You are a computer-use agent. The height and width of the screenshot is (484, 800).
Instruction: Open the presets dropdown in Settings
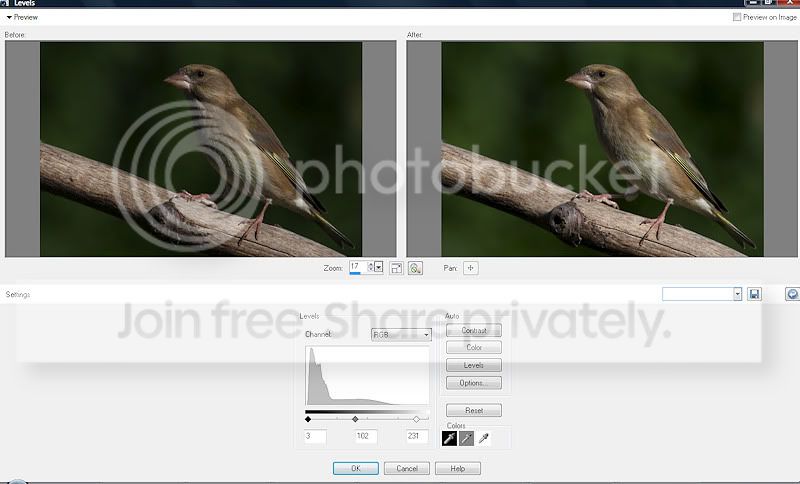pyautogui.click(x=737, y=294)
